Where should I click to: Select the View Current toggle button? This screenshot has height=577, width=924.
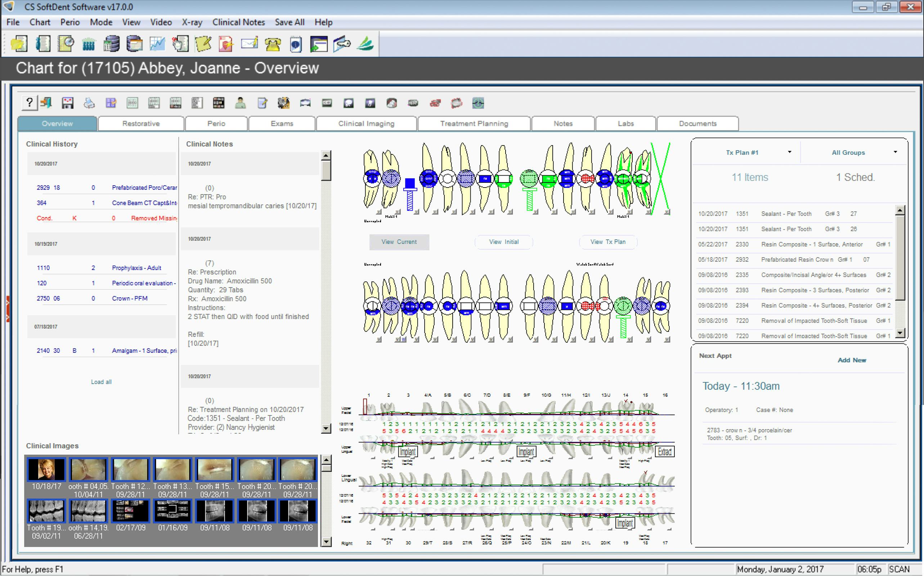pos(399,242)
